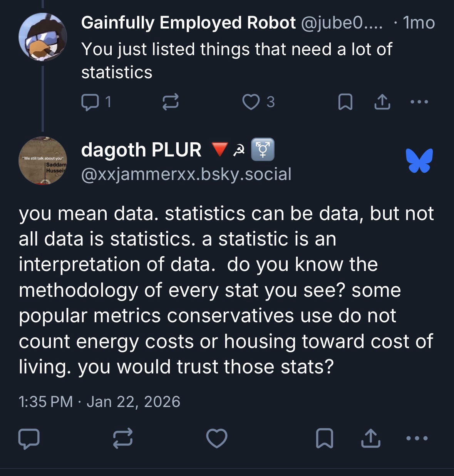Open dagoth PLUR's profile avatar
Image resolution: width=454 pixels, height=476 pixels.
[x=43, y=160]
